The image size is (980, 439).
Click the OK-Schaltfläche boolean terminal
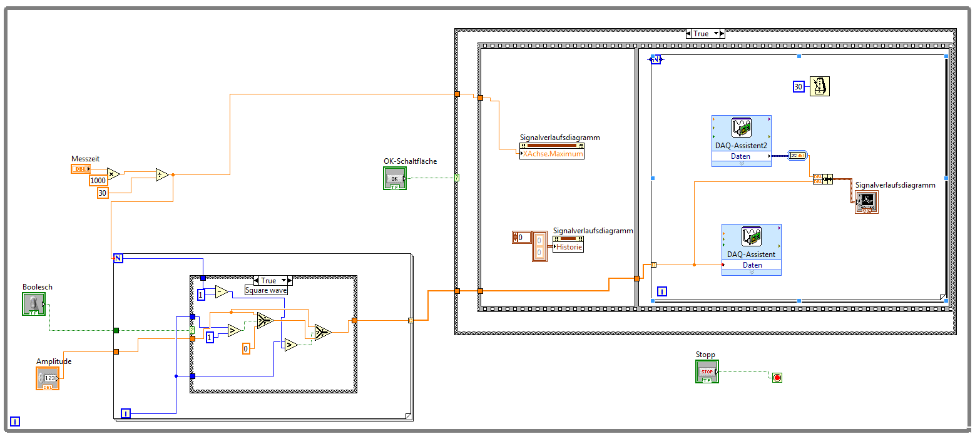pos(395,178)
